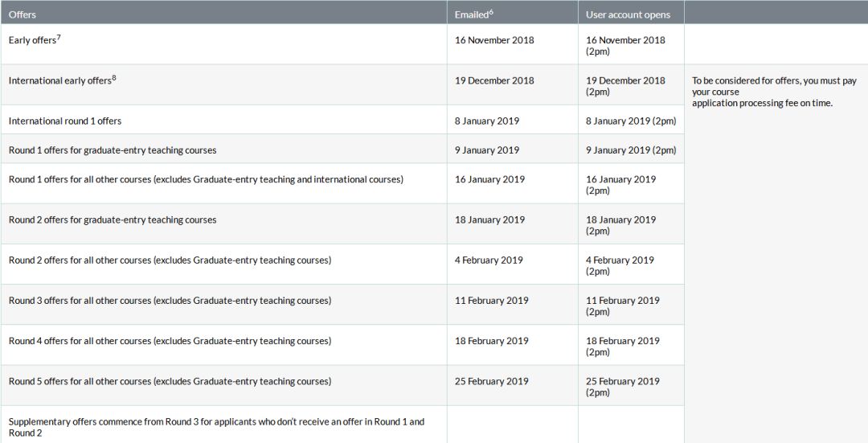Click 'Round 1 offers for graduate-entry teaching courses'

[113, 150]
